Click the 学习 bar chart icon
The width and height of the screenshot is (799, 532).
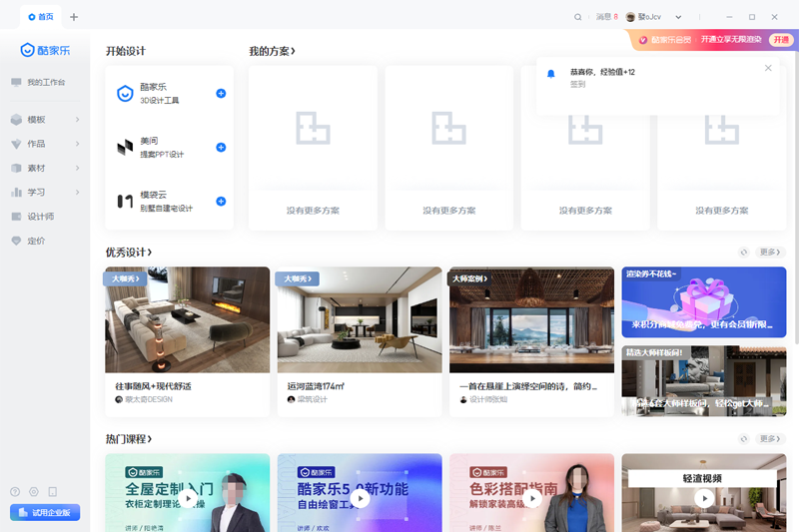coord(16,193)
